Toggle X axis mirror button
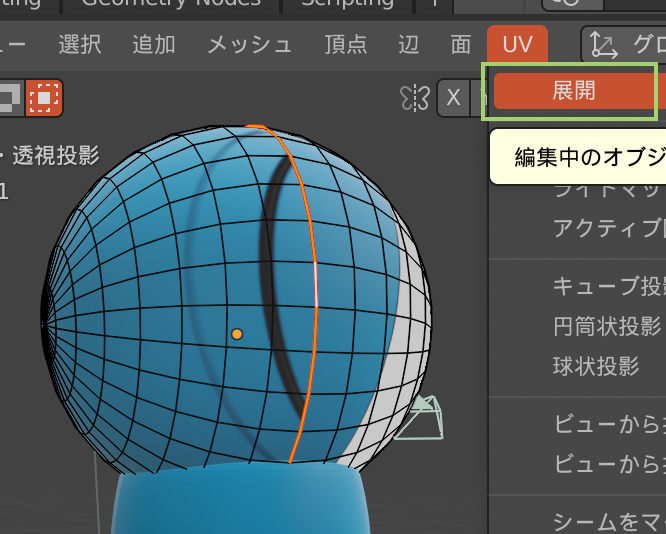 click(x=453, y=98)
